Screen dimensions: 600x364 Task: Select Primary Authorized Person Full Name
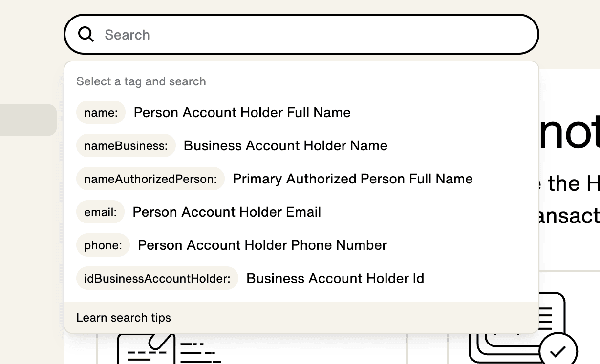pos(353,179)
